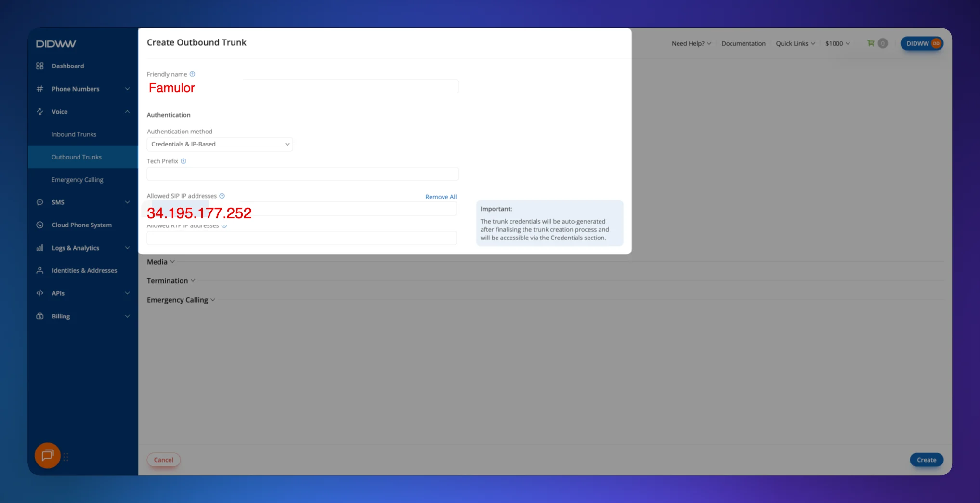This screenshot has height=503, width=980.
Task: Focus the Friendly name field
Action: pyautogui.click(x=303, y=87)
